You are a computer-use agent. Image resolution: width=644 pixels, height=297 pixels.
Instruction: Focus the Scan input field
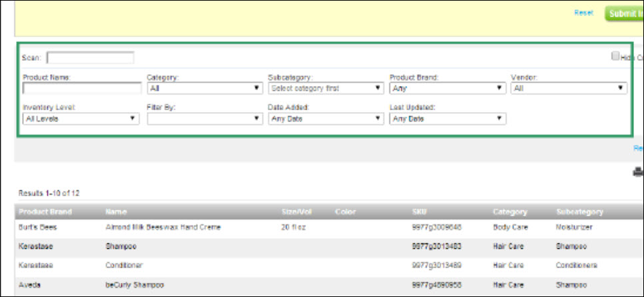[x=91, y=57]
